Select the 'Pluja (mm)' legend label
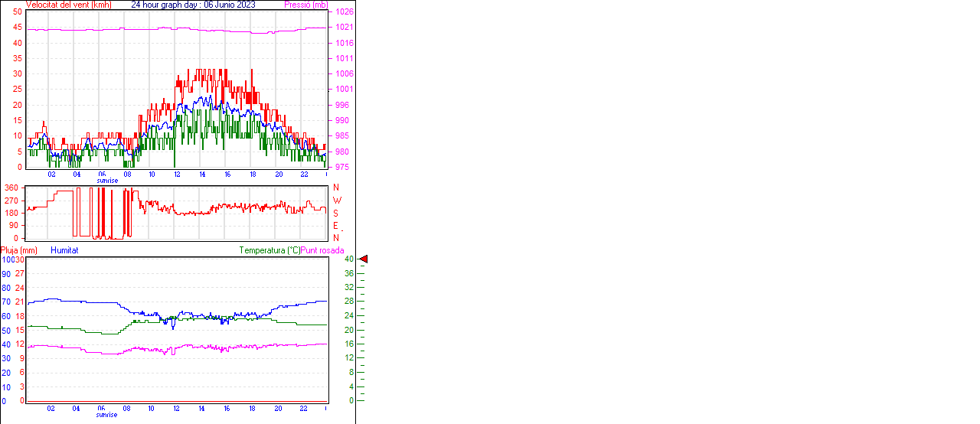The height and width of the screenshot is (424, 980). point(19,250)
